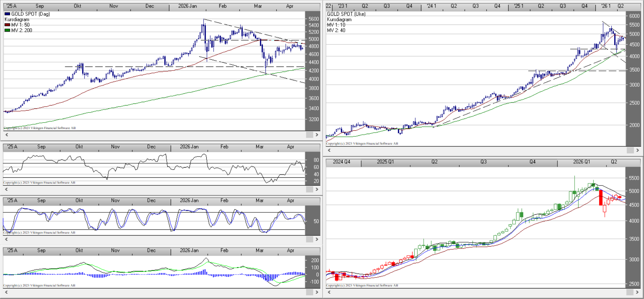Viewport: 644px width, 299px height.
Task: Click the 2026 Q1 marker on the candlestick timeline
Action: pos(581,162)
